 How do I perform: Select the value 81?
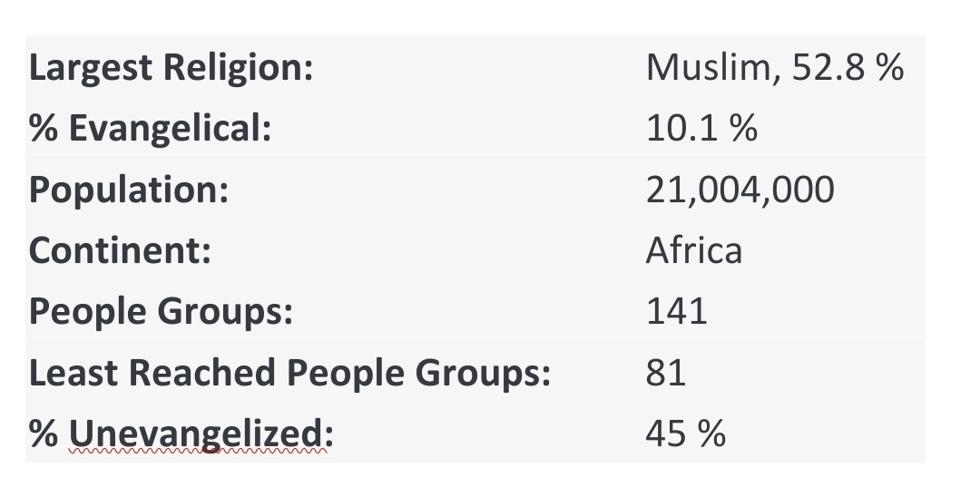(x=666, y=372)
